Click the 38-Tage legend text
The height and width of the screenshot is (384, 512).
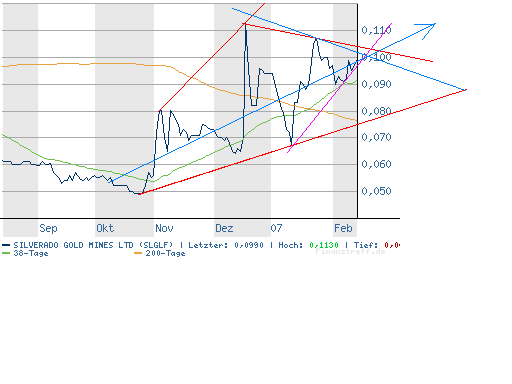(x=31, y=253)
